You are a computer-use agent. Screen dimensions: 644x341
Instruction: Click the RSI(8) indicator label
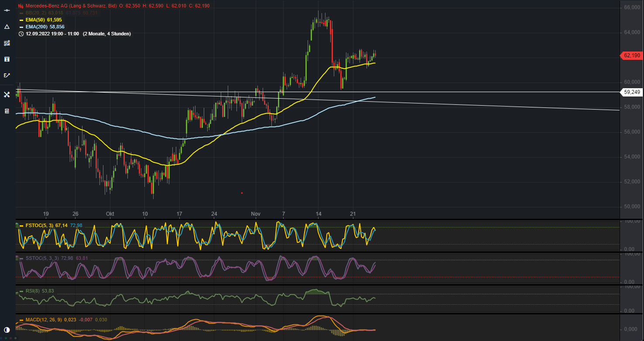pos(34,290)
